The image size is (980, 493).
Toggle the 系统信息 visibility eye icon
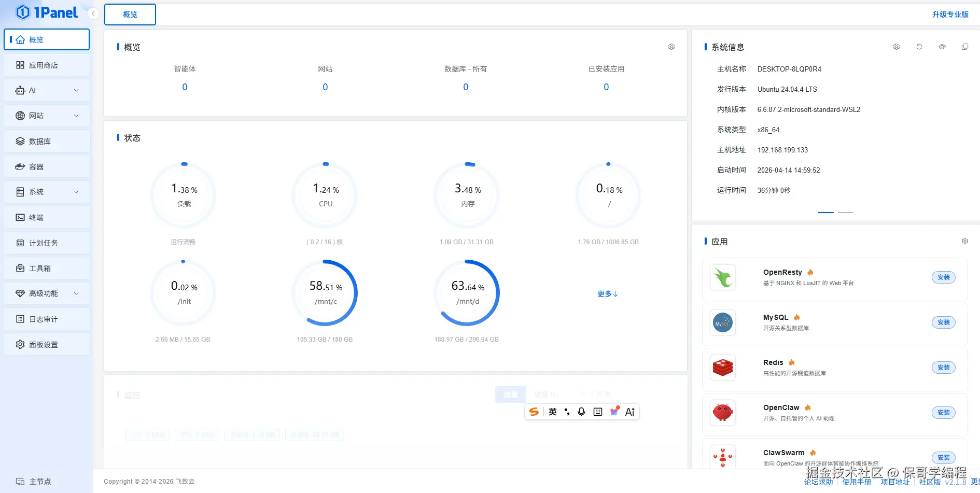point(942,47)
